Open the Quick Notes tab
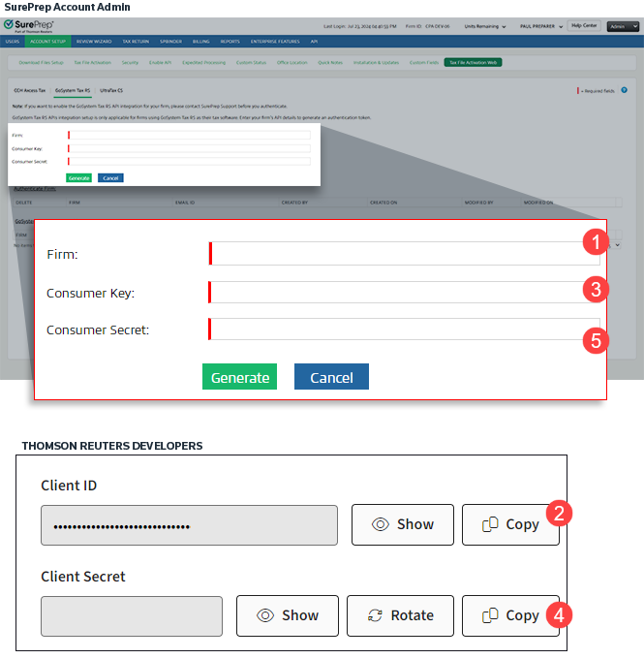Image resolution: width=644 pixels, height=659 pixels. (330, 63)
